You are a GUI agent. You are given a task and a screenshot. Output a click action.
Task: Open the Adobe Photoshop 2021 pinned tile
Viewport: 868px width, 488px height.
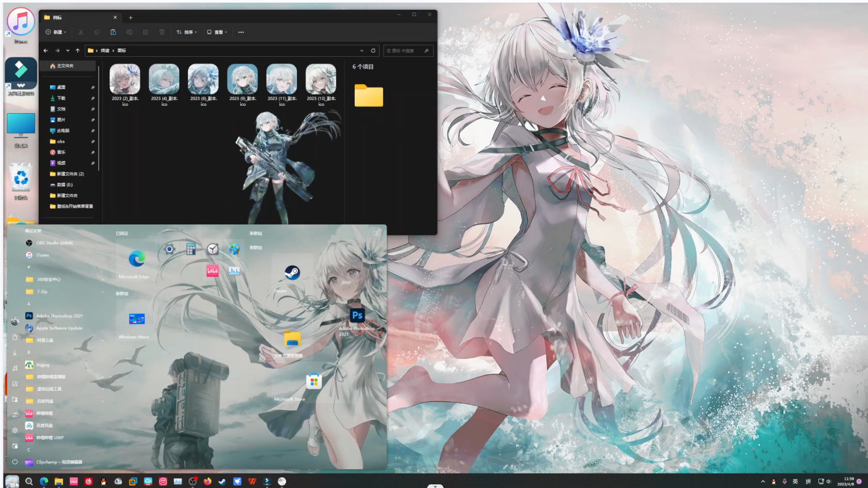point(357,316)
